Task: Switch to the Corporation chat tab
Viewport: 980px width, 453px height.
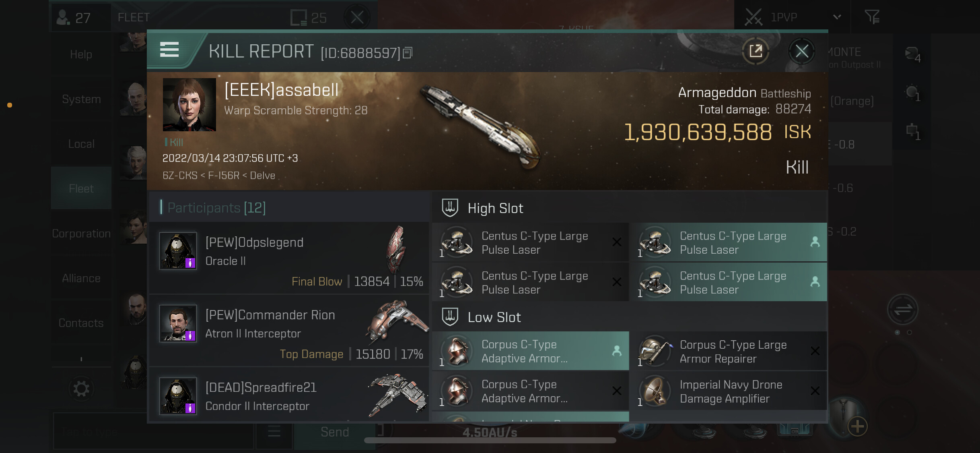Action: [81, 234]
